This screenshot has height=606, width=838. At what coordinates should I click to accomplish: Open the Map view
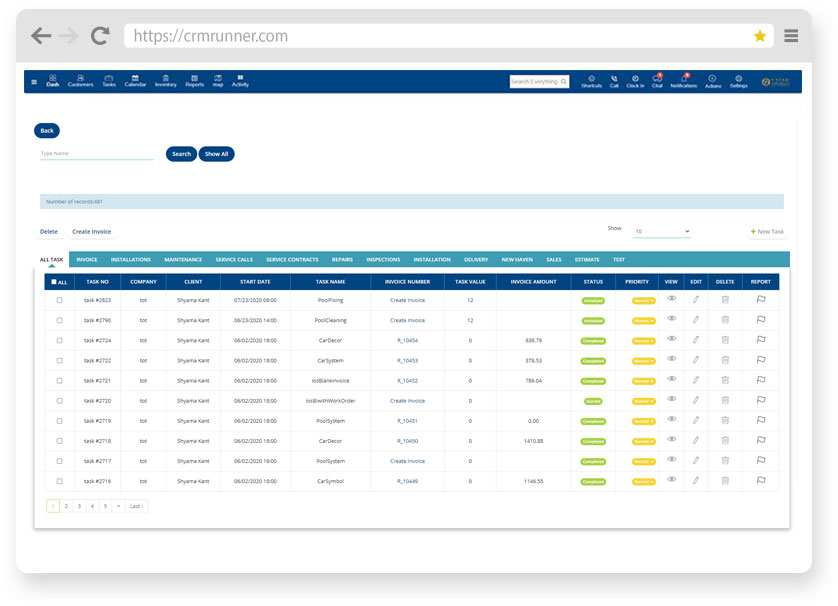218,82
